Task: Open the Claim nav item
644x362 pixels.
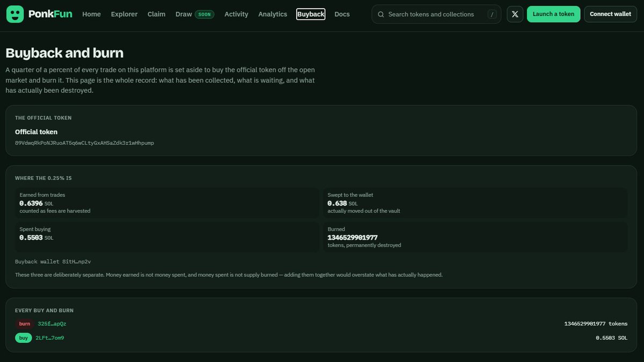Action: (x=156, y=14)
